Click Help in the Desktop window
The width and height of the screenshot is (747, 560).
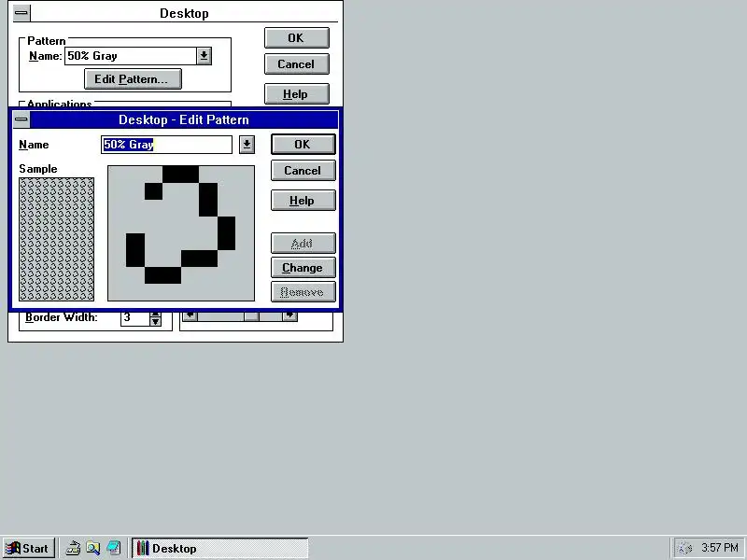click(296, 94)
